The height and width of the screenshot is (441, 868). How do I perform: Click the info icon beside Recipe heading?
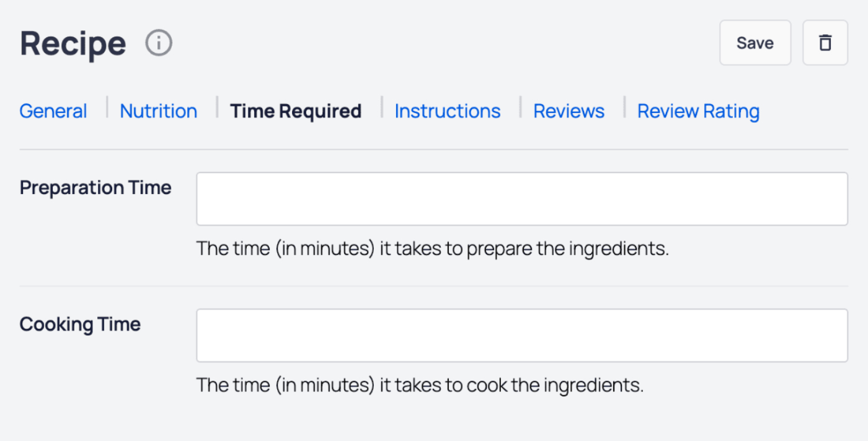coord(158,42)
